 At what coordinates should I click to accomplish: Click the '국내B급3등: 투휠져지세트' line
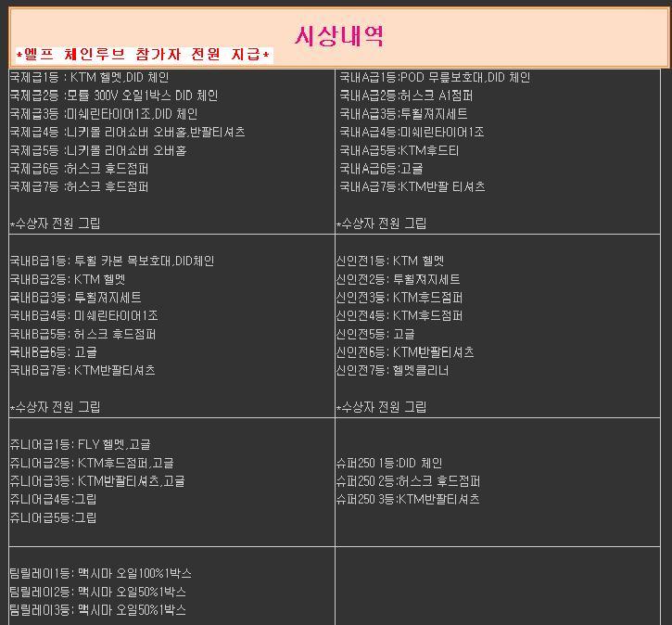coord(75,298)
